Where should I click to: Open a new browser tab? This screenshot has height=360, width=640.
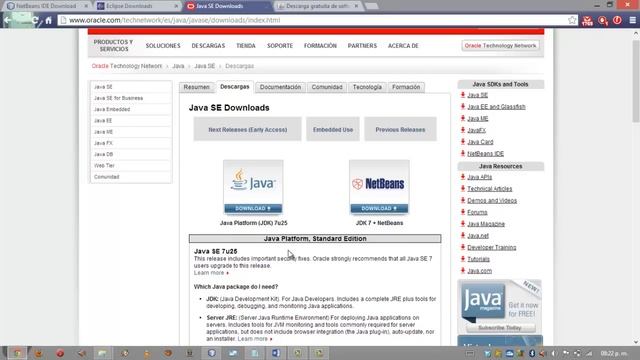[371, 6]
